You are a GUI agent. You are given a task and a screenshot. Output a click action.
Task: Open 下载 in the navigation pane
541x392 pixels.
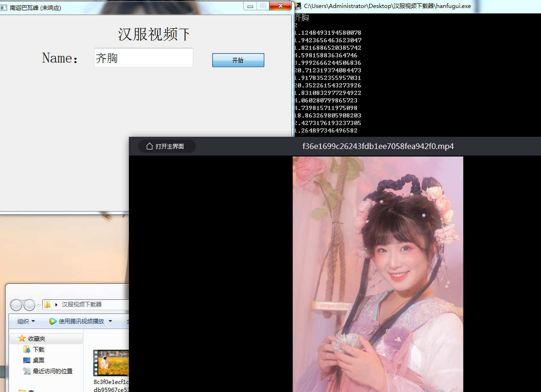pos(39,349)
